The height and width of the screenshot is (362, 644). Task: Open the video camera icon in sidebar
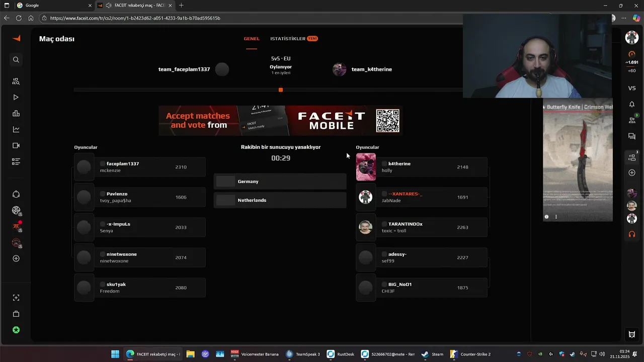16,146
